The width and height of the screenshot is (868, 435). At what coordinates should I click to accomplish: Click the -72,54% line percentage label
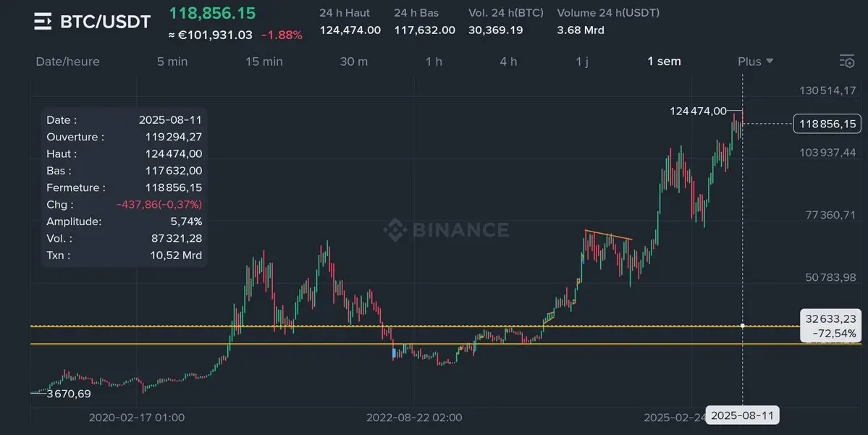[834, 334]
